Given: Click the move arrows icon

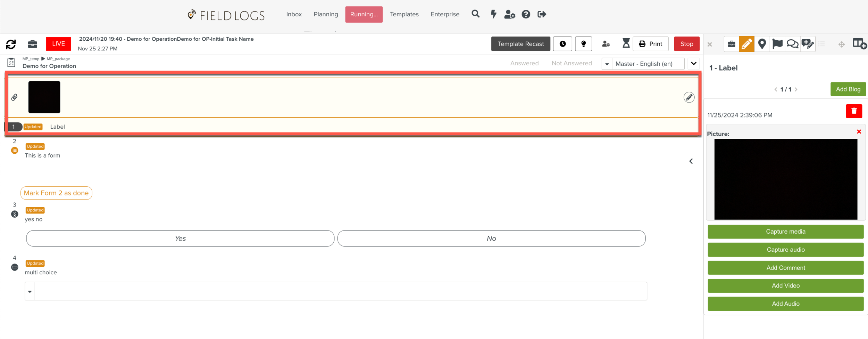Looking at the screenshot, I should pyautogui.click(x=841, y=45).
